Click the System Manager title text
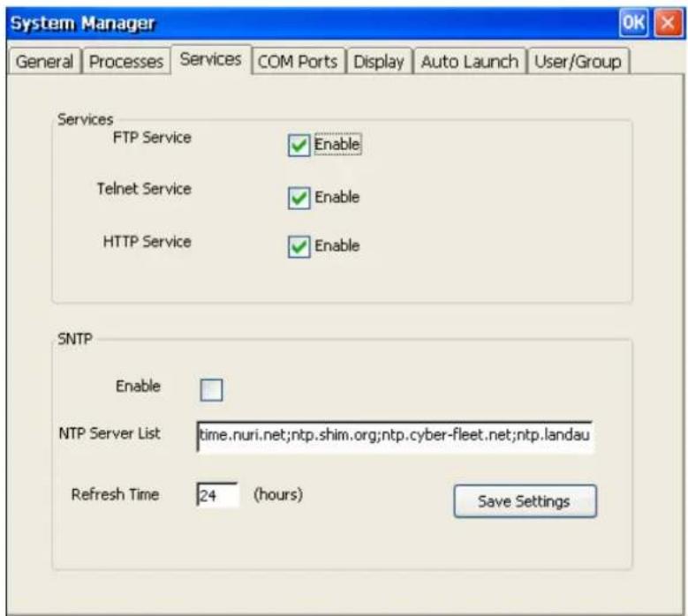The width and height of the screenshot is (688, 616). (82, 23)
